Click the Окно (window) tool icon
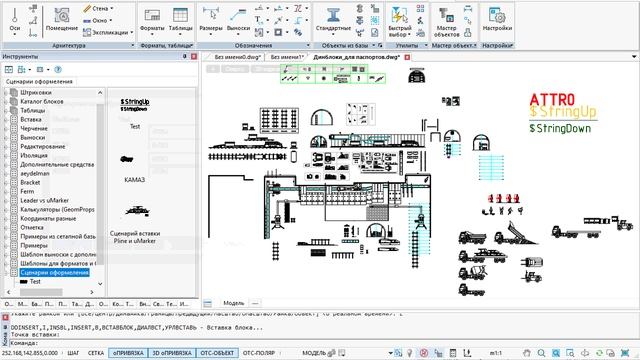Image resolution: width=640 pixels, height=360 pixels. pyautogui.click(x=87, y=20)
